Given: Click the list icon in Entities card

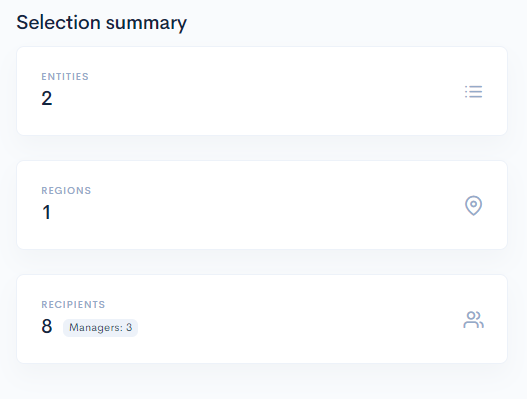Looking at the screenshot, I should tap(473, 91).
